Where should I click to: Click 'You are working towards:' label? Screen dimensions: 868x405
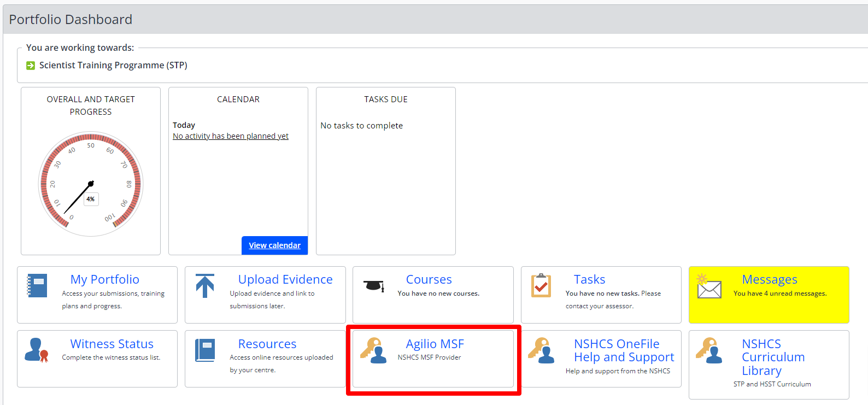click(80, 48)
